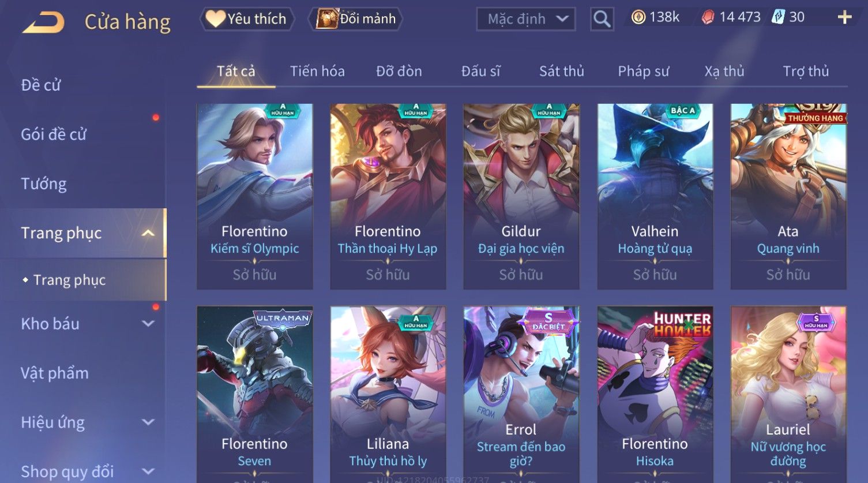This screenshot has width=868, height=483.
Task: Open Đổi mảnh fragment exchange
Action: [x=355, y=19]
